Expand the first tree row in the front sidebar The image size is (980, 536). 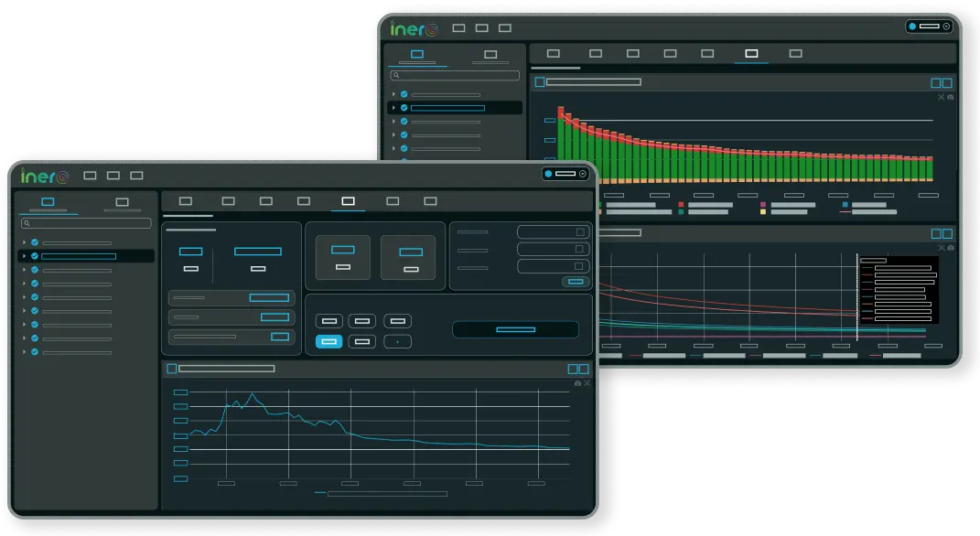coord(24,242)
